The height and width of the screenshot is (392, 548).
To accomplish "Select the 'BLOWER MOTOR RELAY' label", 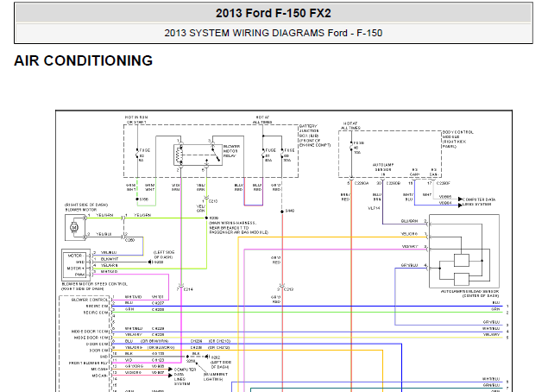I will tap(231, 151).
